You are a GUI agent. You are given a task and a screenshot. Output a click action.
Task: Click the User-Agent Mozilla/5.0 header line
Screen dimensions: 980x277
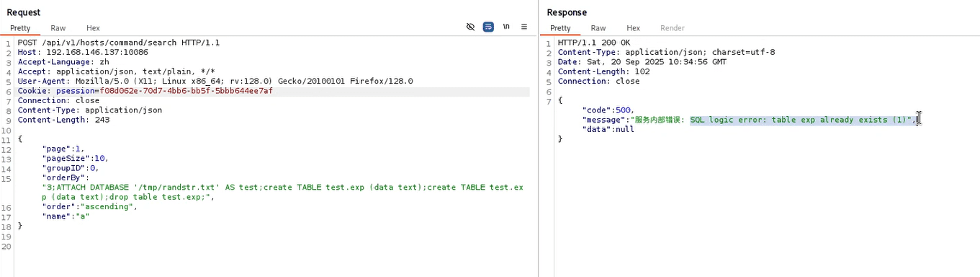tap(215, 81)
